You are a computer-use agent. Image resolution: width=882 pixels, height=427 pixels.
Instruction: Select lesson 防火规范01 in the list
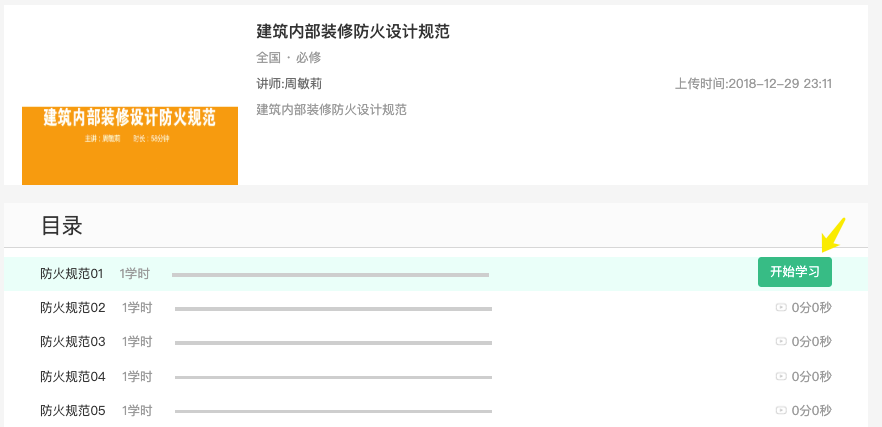click(72, 274)
